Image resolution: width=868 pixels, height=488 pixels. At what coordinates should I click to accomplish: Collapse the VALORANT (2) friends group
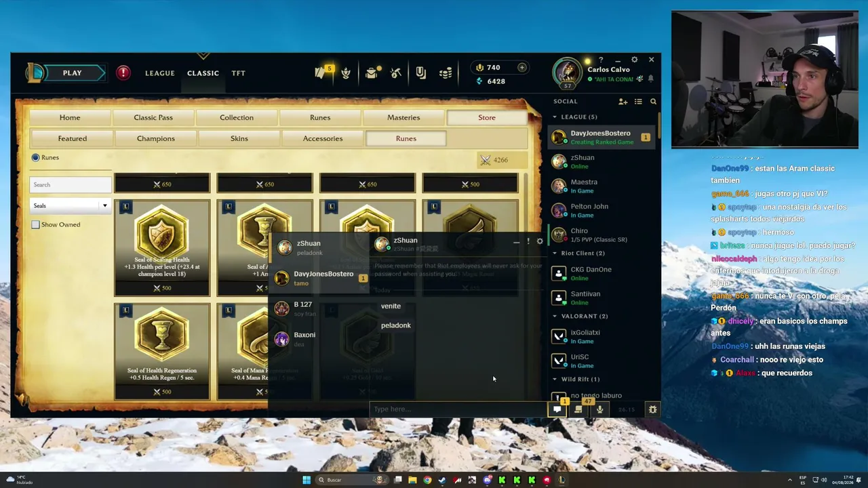tap(555, 317)
